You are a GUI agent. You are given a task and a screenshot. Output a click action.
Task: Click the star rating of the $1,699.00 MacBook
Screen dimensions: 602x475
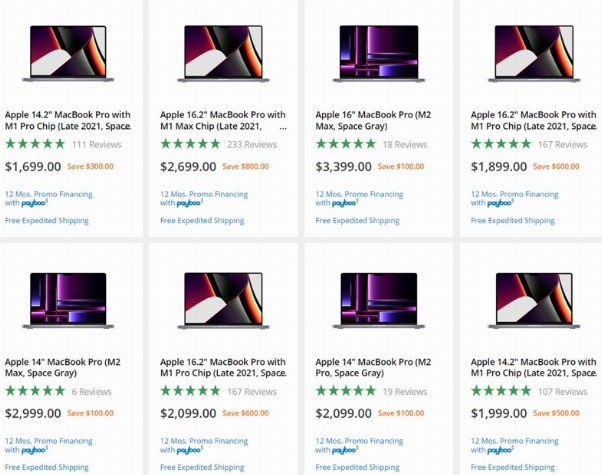tap(35, 145)
